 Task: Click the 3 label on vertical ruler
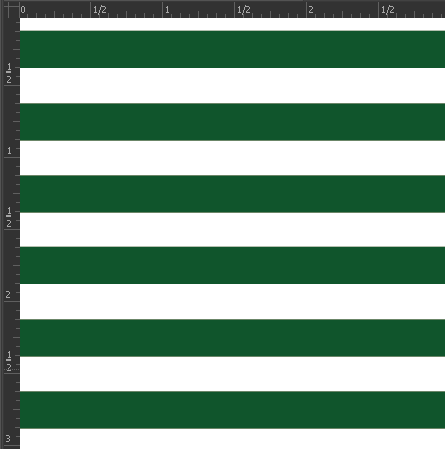[8, 438]
